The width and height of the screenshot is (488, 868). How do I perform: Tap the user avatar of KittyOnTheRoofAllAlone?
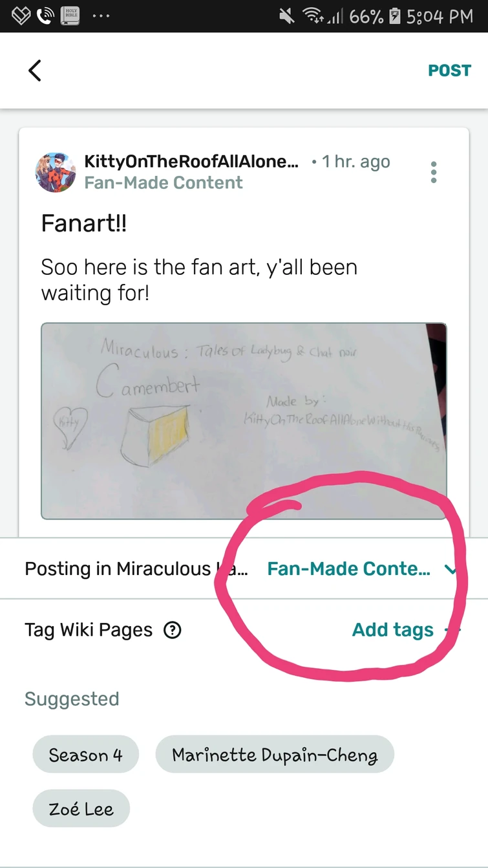[56, 172]
